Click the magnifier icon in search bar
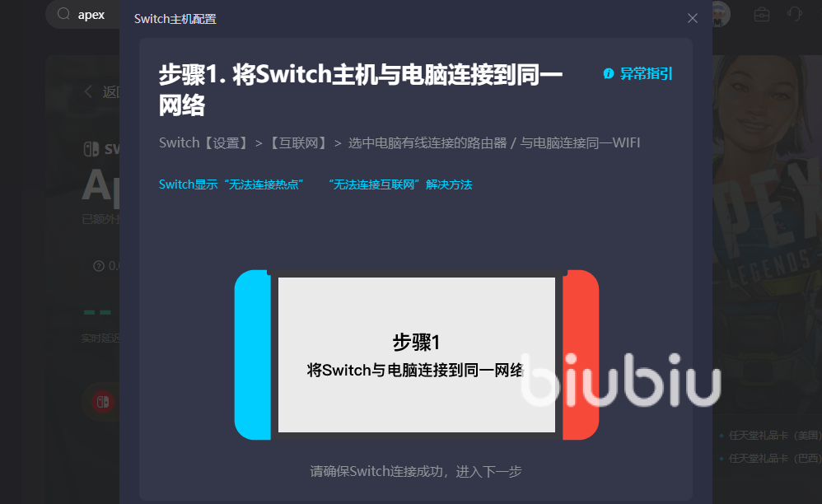The image size is (822, 504). (x=63, y=14)
